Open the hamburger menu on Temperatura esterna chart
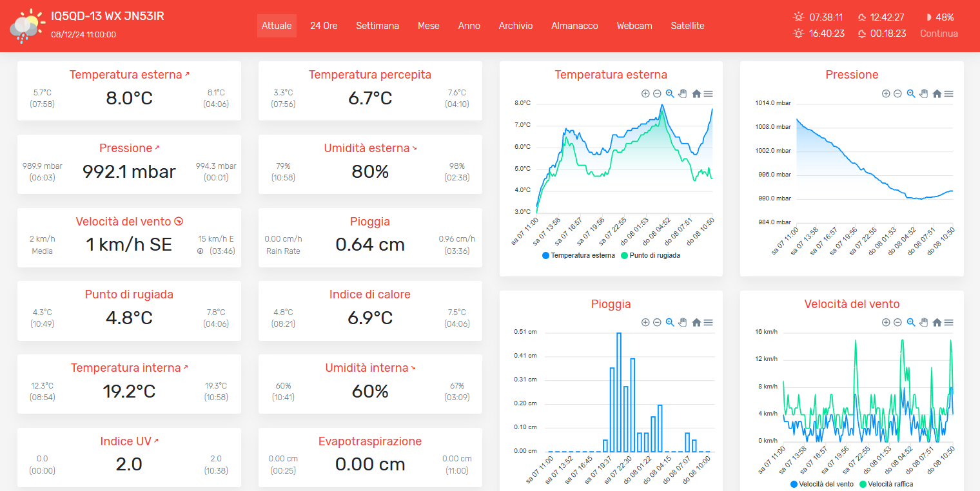Image resolution: width=980 pixels, height=491 pixels. pos(708,93)
